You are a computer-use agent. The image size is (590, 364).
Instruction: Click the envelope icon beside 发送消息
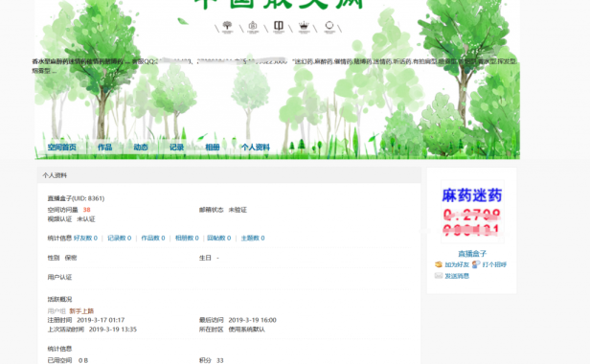(439, 276)
